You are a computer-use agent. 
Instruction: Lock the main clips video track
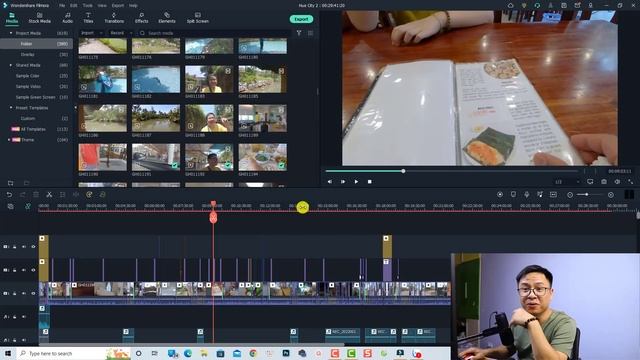tap(15, 293)
